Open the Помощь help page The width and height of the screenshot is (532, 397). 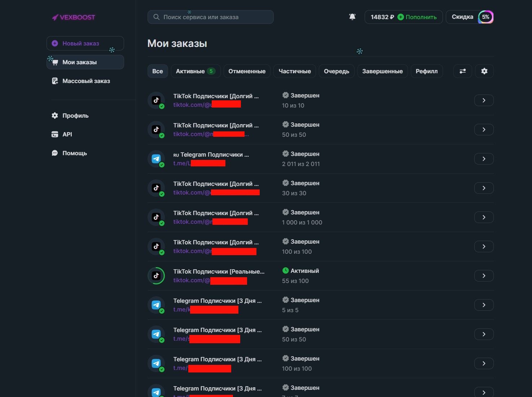tap(74, 153)
